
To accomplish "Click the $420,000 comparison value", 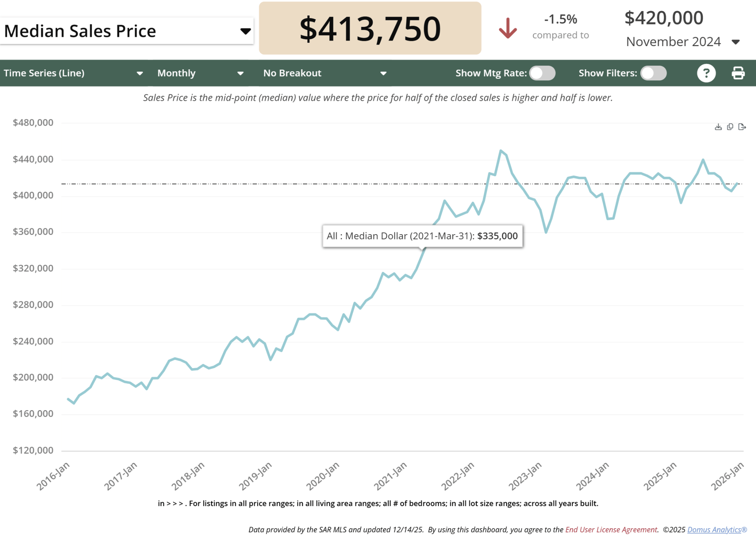I will pos(663,18).
